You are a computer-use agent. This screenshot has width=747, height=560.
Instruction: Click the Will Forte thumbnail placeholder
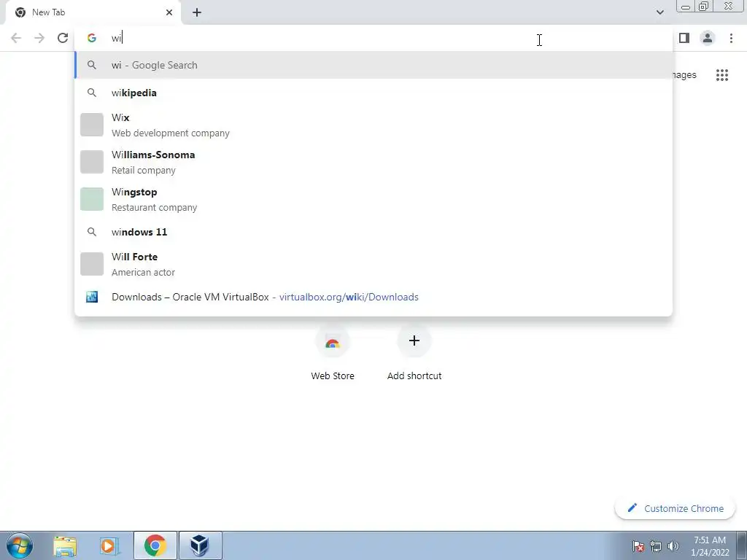click(91, 264)
